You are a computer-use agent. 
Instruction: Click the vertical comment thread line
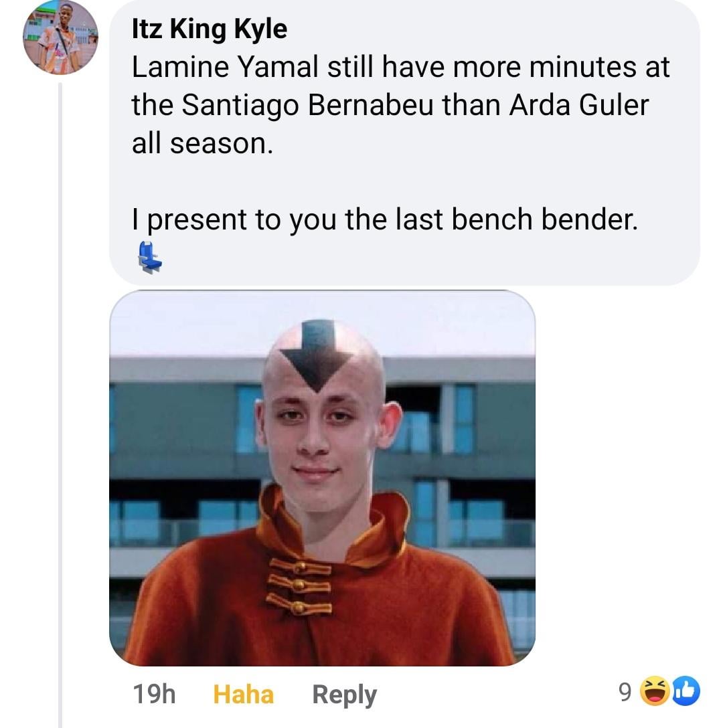60,404
